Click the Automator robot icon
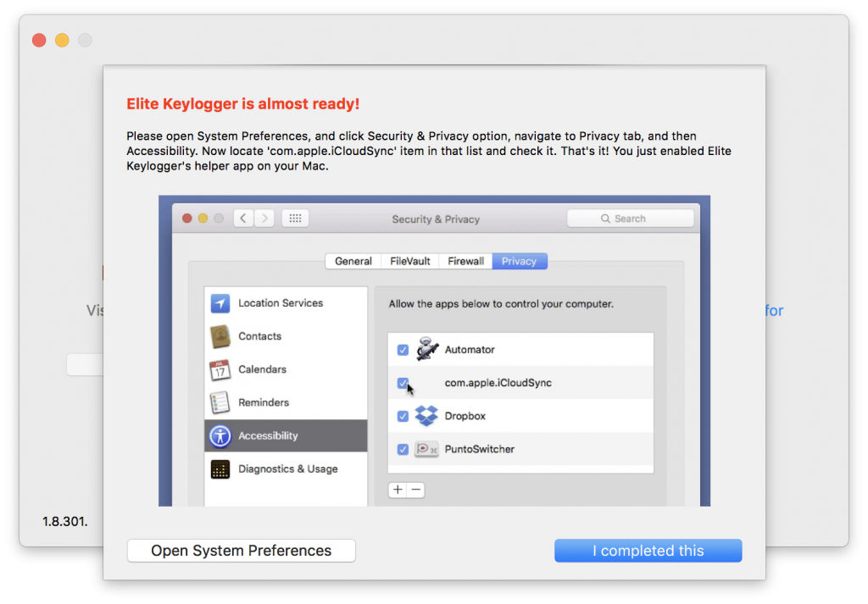Viewport: 868px width, 604px height. coord(427,349)
